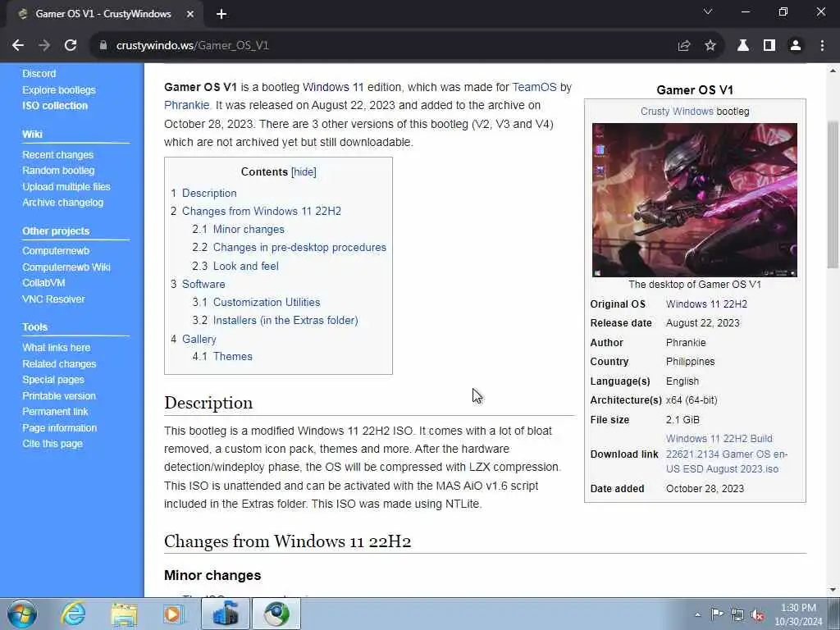This screenshot has width=840, height=630.
Task: Jump to Description in Contents
Action: 209,194
